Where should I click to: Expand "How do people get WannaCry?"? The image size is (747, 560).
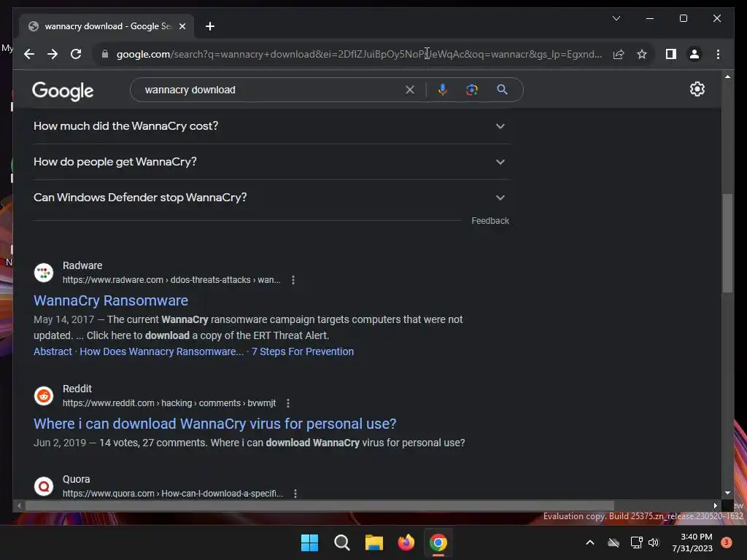point(271,162)
